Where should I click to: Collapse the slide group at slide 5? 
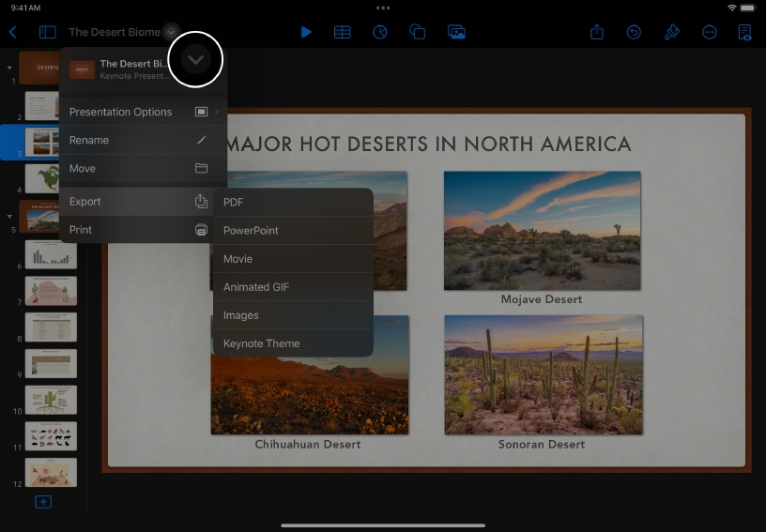tap(9, 216)
